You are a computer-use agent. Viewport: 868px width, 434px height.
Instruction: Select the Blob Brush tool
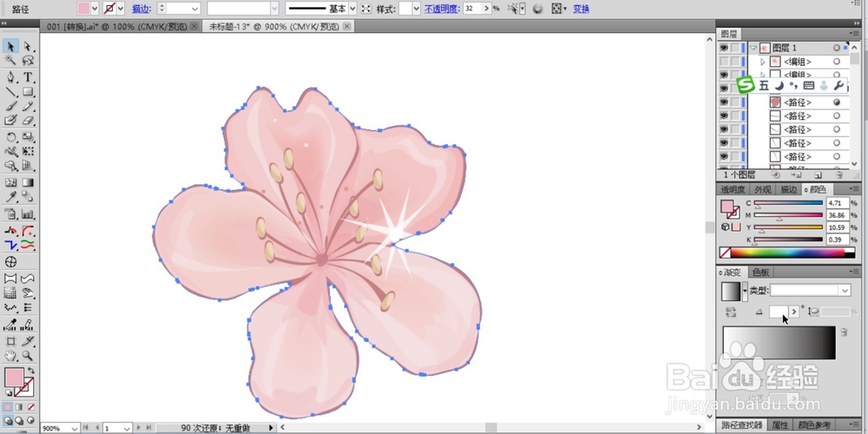10,120
